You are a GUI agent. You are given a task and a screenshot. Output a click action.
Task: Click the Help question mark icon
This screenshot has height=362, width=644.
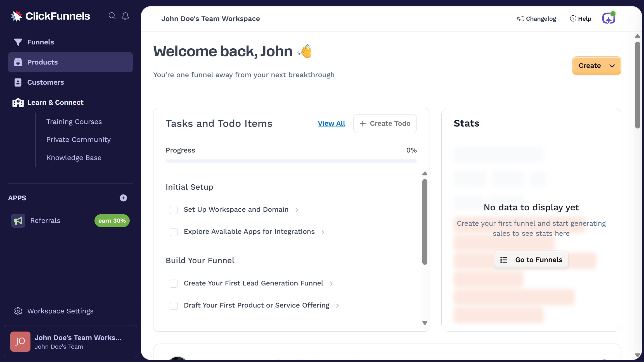click(x=573, y=18)
